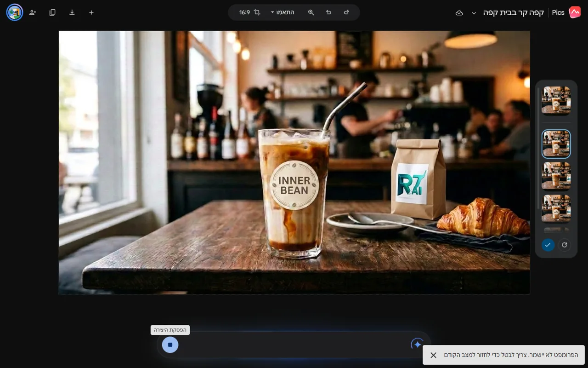Expand the chevron beside the project title
The image size is (588, 368).
474,13
